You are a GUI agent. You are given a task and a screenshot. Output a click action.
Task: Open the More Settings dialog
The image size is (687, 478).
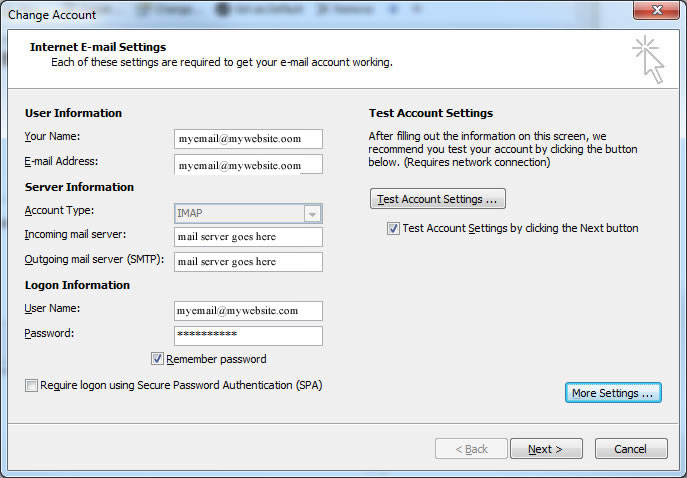pos(612,393)
